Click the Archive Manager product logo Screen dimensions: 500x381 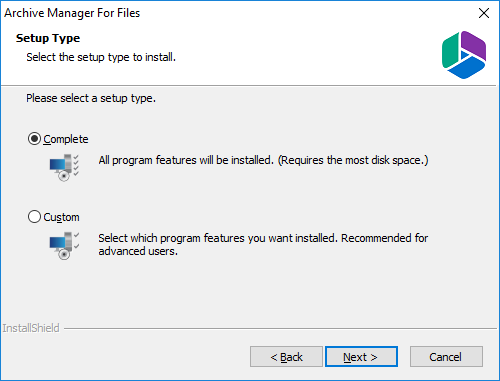pos(464,55)
